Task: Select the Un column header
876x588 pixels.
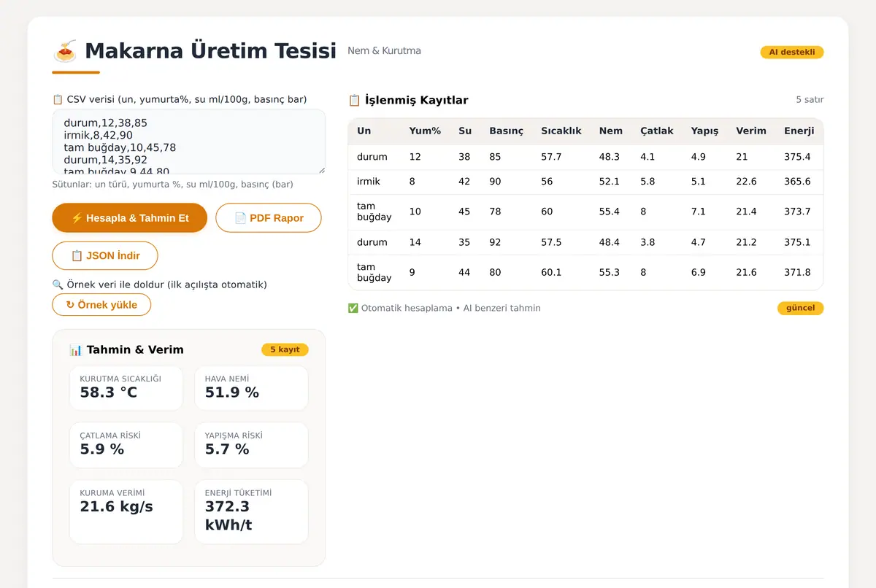Action: pos(364,131)
